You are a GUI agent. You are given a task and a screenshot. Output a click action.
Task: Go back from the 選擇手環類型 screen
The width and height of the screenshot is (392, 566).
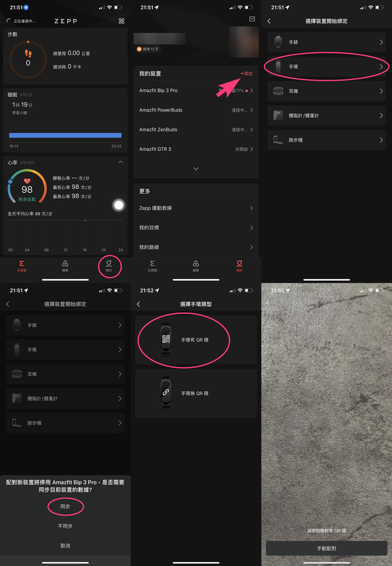[138, 304]
